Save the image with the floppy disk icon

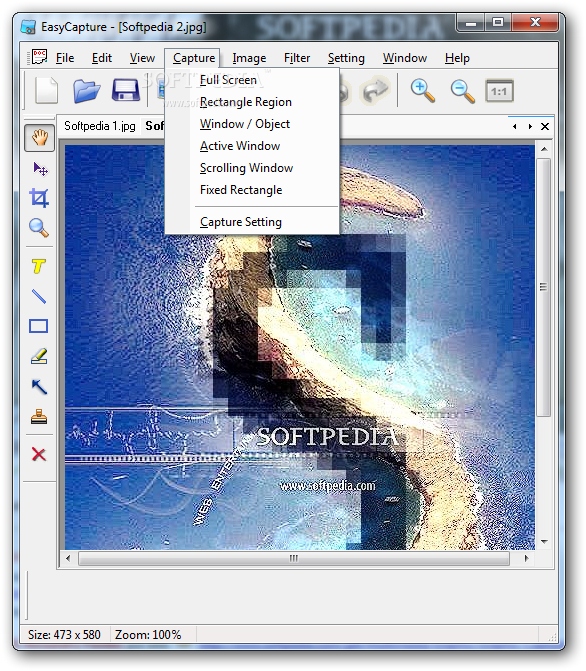click(126, 90)
